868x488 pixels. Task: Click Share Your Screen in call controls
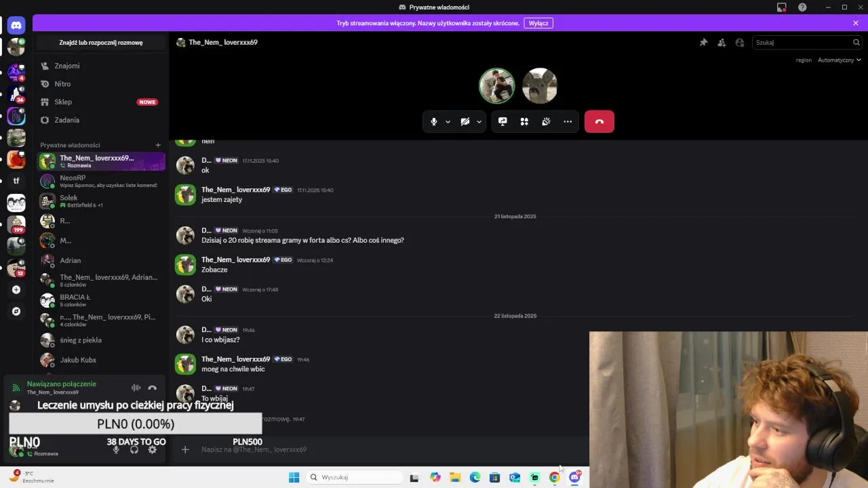(502, 121)
